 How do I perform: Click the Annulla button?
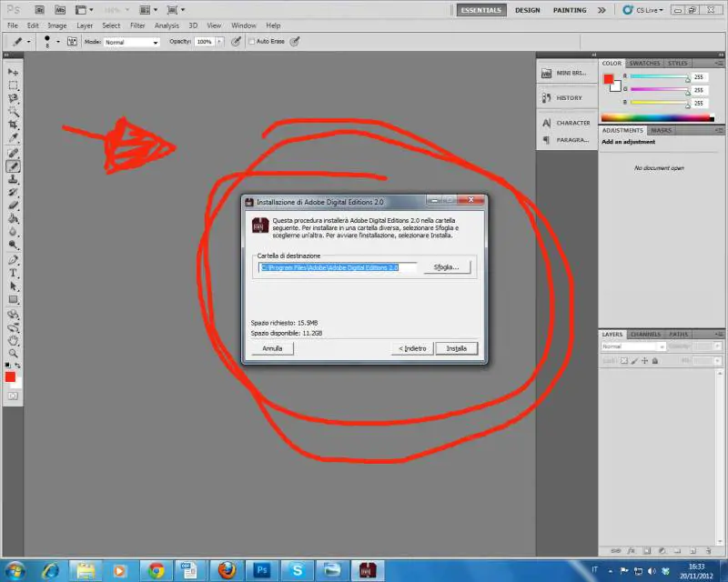pyautogui.click(x=272, y=348)
